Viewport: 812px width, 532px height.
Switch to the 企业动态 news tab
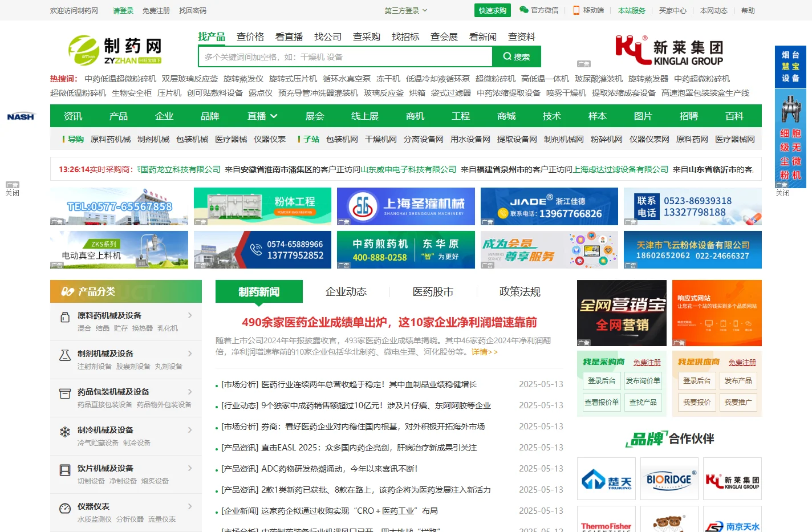[x=346, y=291]
